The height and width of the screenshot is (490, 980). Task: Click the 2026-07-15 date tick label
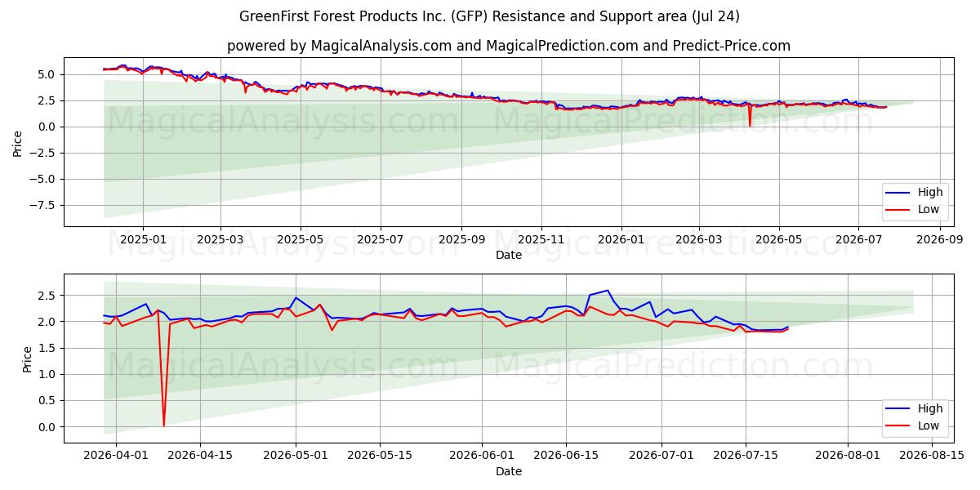coord(746,457)
